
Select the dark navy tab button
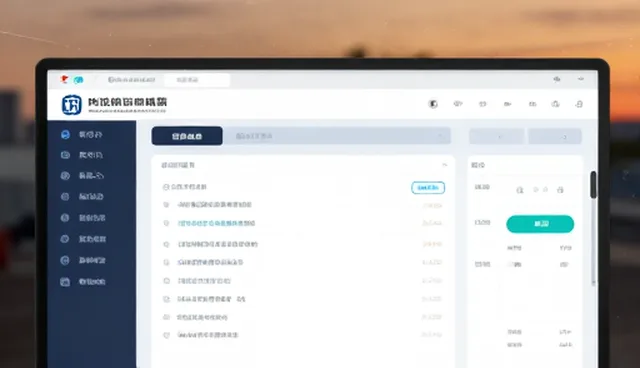point(187,136)
